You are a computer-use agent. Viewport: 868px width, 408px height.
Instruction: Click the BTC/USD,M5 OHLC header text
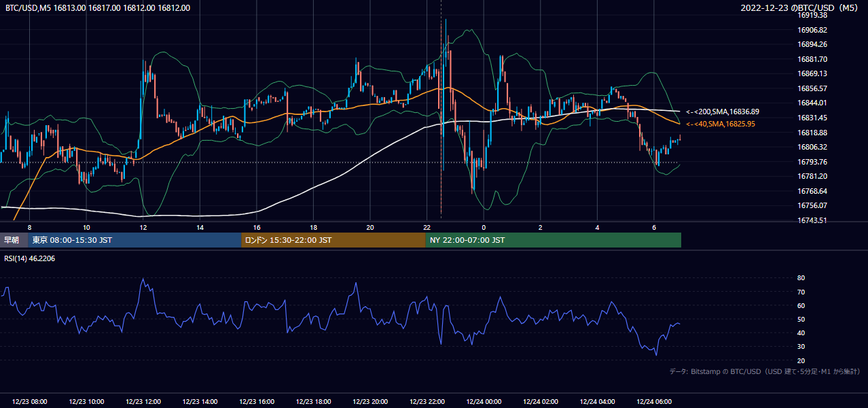[98, 7]
